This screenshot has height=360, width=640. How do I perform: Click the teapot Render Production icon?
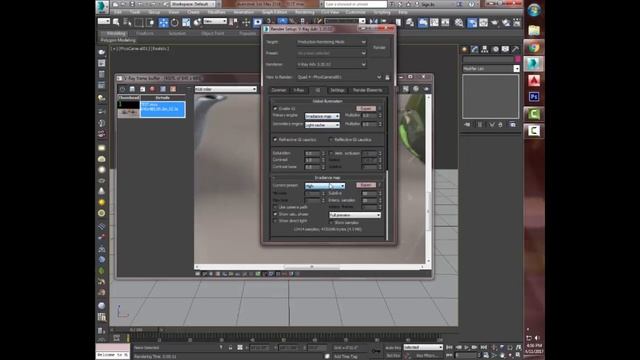click(495, 22)
